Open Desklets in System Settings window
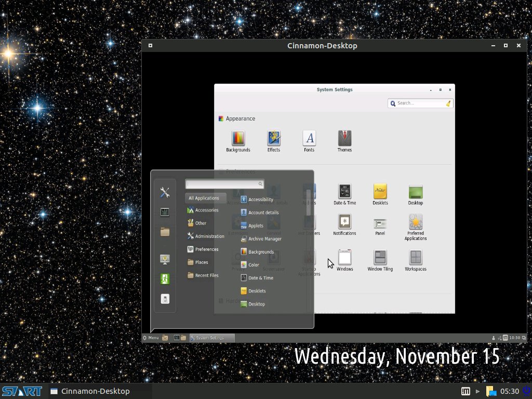This screenshot has height=399, width=532. 380,194
